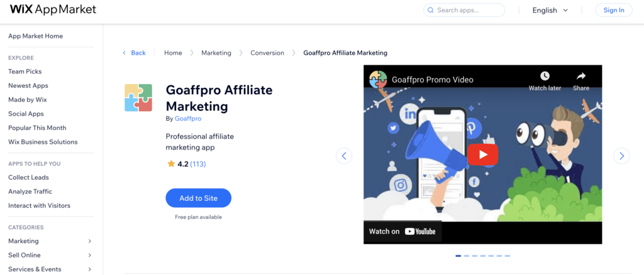Click the Search apps input field
Screen dimensions: 644x275
pyautogui.click(x=465, y=10)
